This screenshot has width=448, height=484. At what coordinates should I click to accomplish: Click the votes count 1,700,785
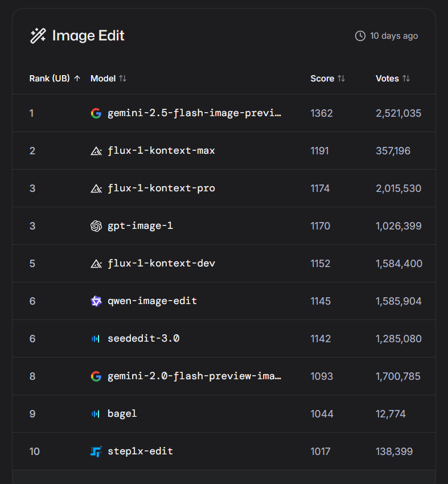(398, 376)
